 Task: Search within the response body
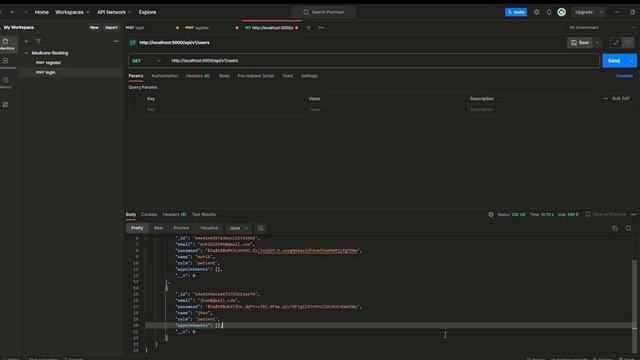coord(629,228)
